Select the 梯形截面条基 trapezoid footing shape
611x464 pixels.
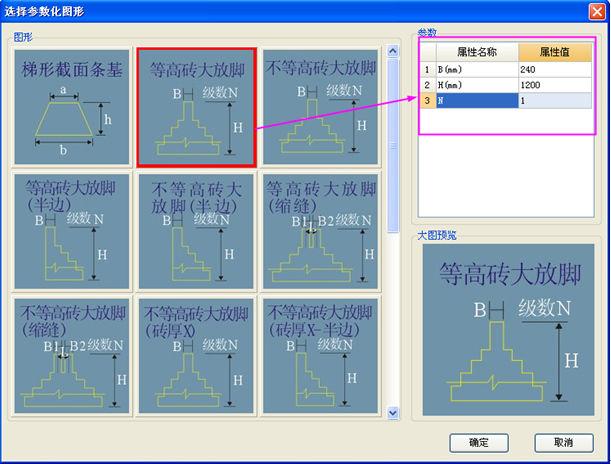pyautogui.click(x=71, y=108)
